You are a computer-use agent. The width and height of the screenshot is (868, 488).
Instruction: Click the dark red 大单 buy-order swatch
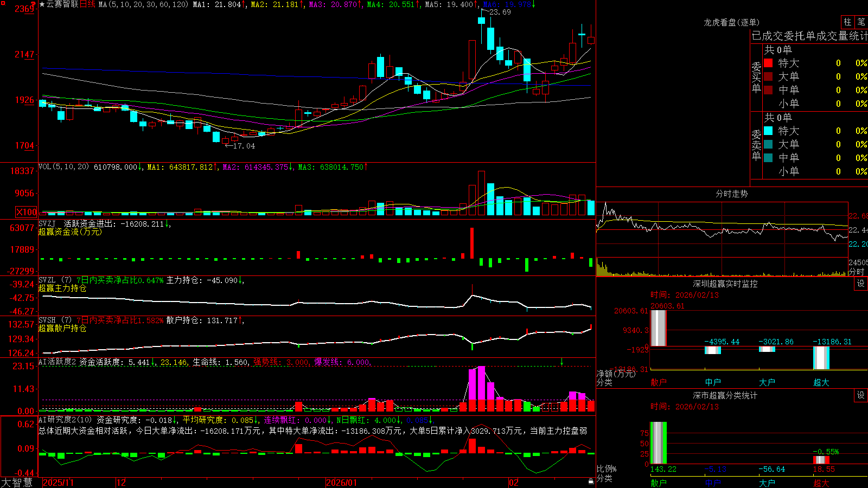768,76
